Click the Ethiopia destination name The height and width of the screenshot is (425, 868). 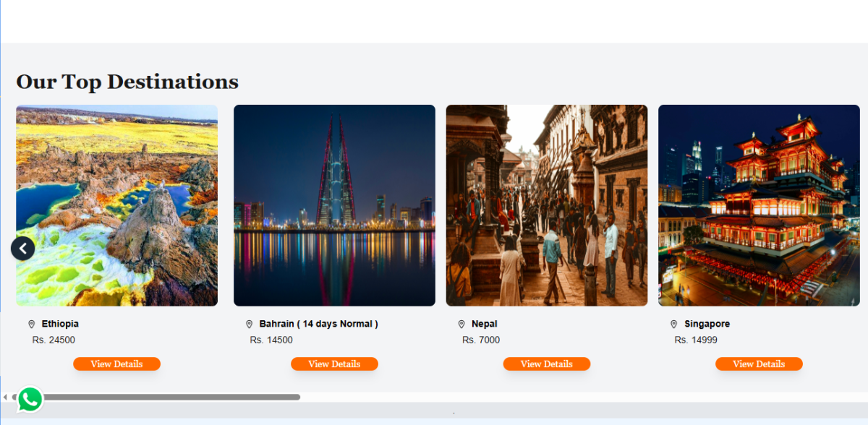(x=60, y=324)
